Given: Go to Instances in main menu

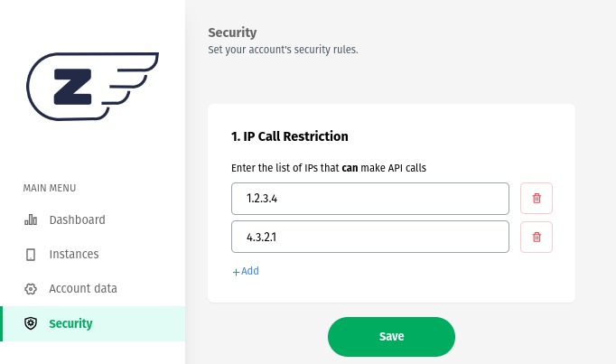Looking at the screenshot, I should point(74,255).
